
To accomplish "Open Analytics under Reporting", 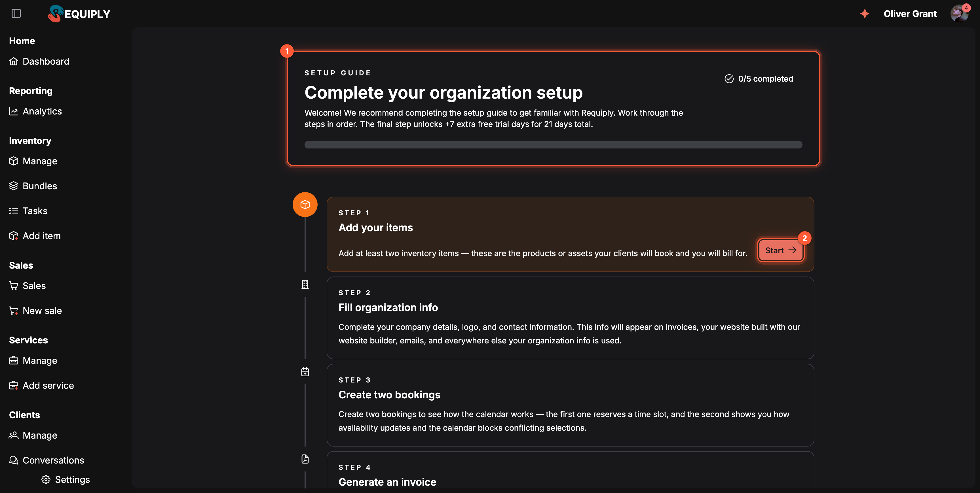I will click(35, 111).
